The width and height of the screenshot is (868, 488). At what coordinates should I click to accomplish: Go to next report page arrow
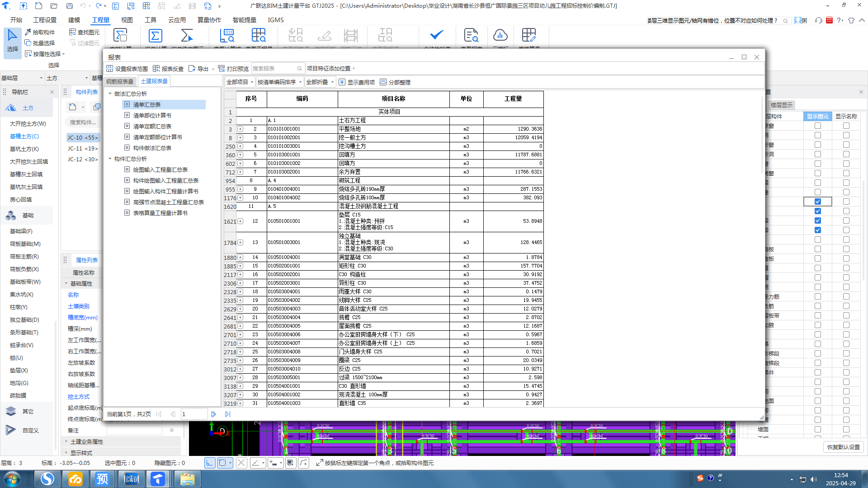(214, 414)
